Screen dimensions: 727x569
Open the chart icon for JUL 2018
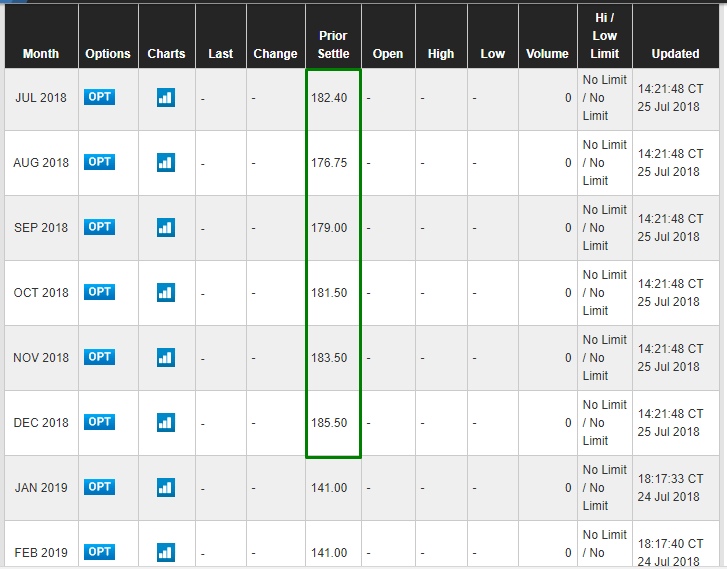coord(166,98)
